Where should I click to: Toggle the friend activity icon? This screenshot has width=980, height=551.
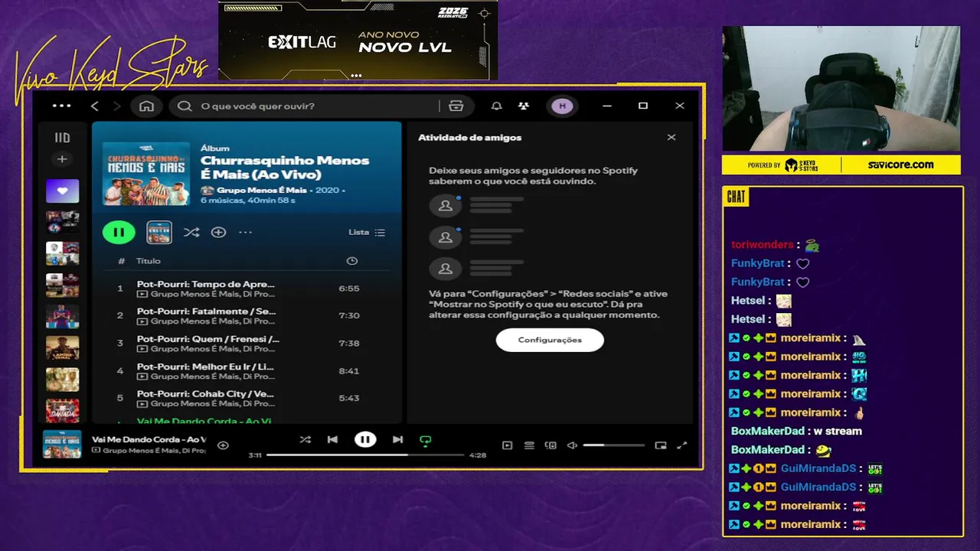point(523,106)
